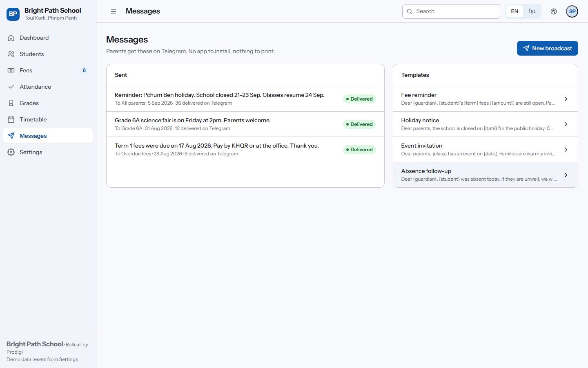Click the Attendance checkmark icon
The height and width of the screenshot is (368, 588).
click(x=11, y=87)
